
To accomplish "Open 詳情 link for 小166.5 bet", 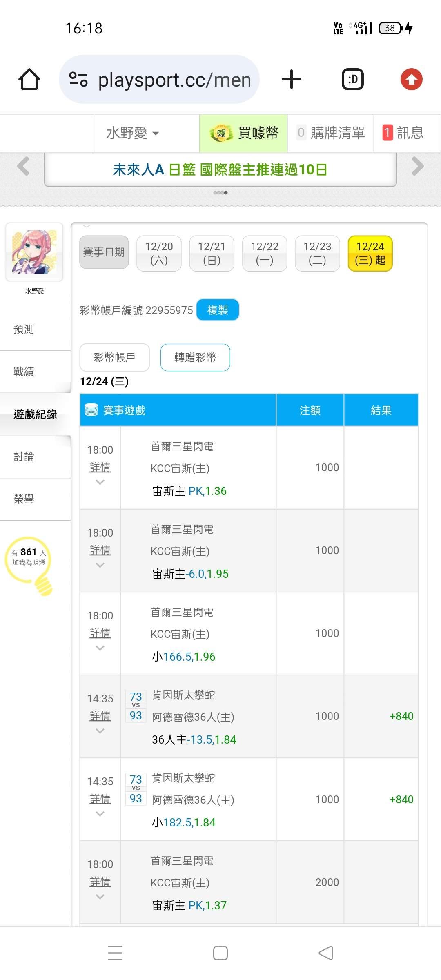I will (x=100, y=633).
